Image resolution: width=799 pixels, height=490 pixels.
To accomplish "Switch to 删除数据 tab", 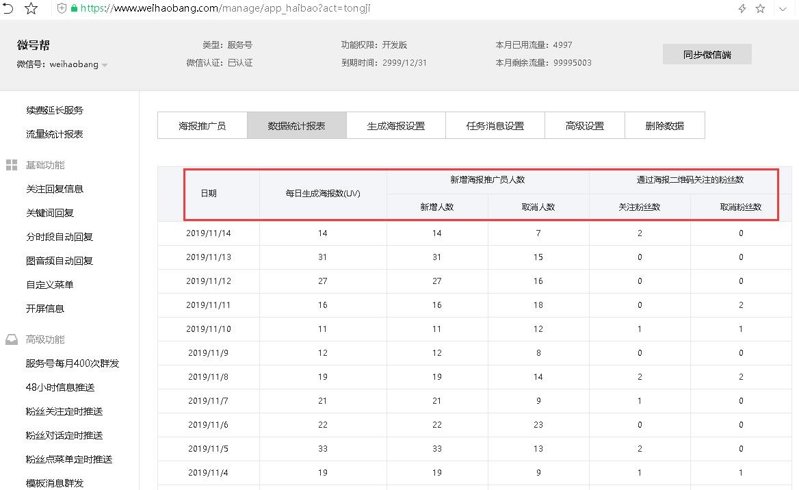I will (x=664, y=125).
